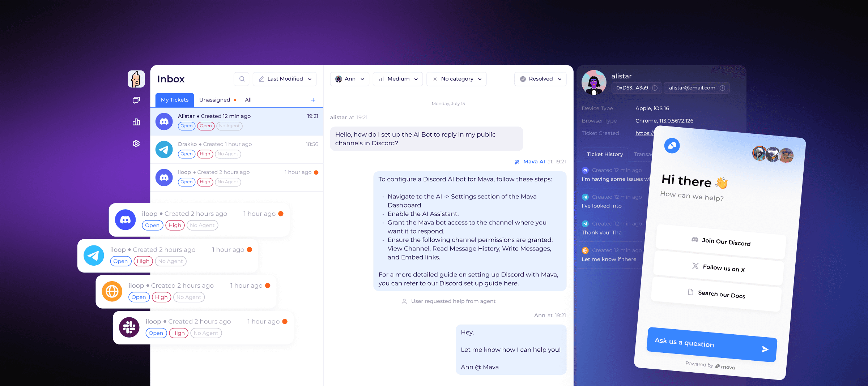The width and height of the screenshot is (868, 386).
Task: Switch to the All tickets tab
Action: [x=248, y=100]
